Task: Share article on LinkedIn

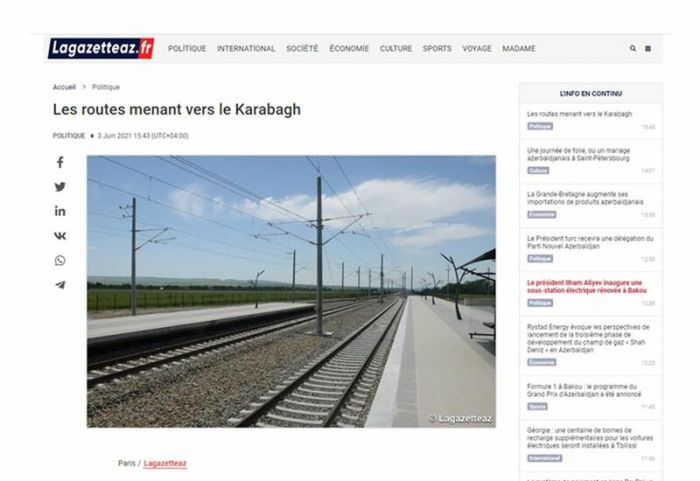Action: (x=60, y=211)
